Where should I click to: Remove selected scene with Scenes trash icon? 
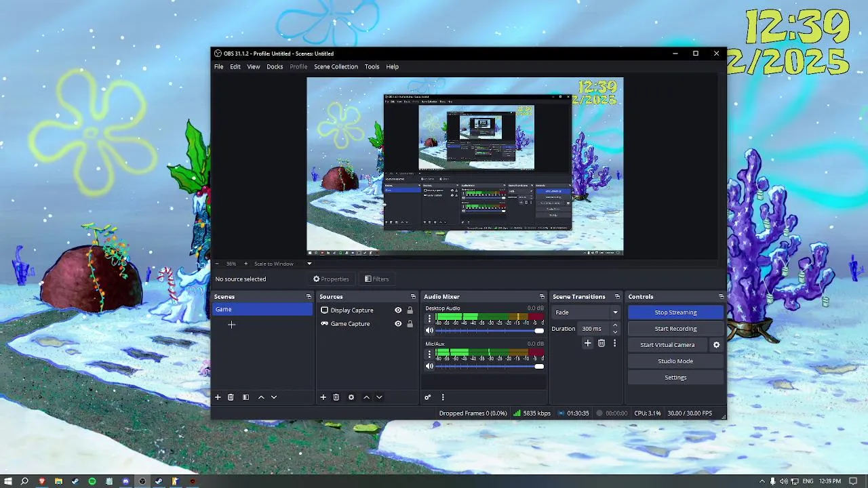pos(231,397)
